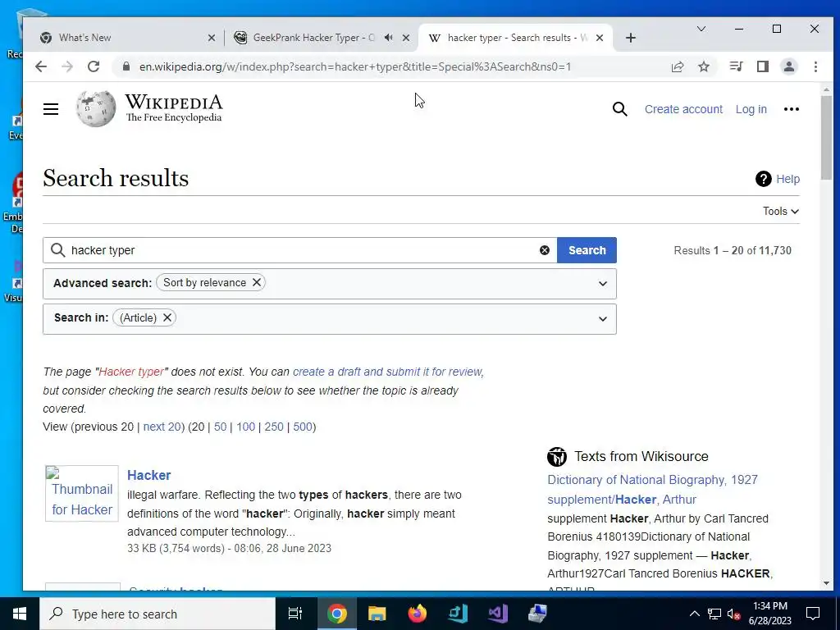Launch Firefox from the taskbar
This screenshot has height=630, width=840.
(x=418, y=614)
